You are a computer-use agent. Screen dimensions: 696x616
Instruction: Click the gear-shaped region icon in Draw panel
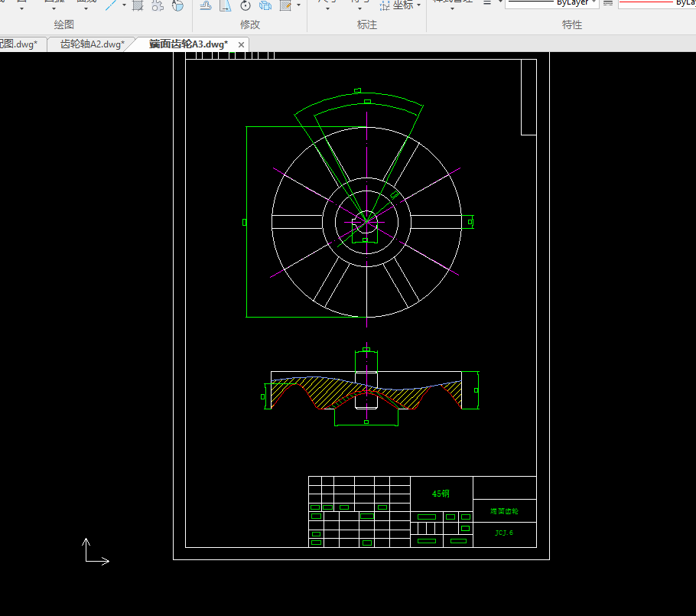pyautogui.click(x=158, y=5)
